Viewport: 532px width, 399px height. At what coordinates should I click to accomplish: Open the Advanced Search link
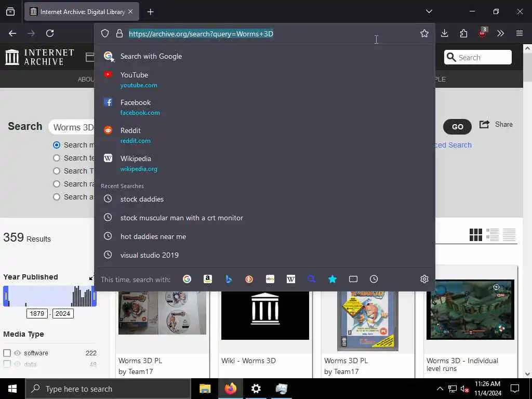pyautogui.click(x=453, y=145)
